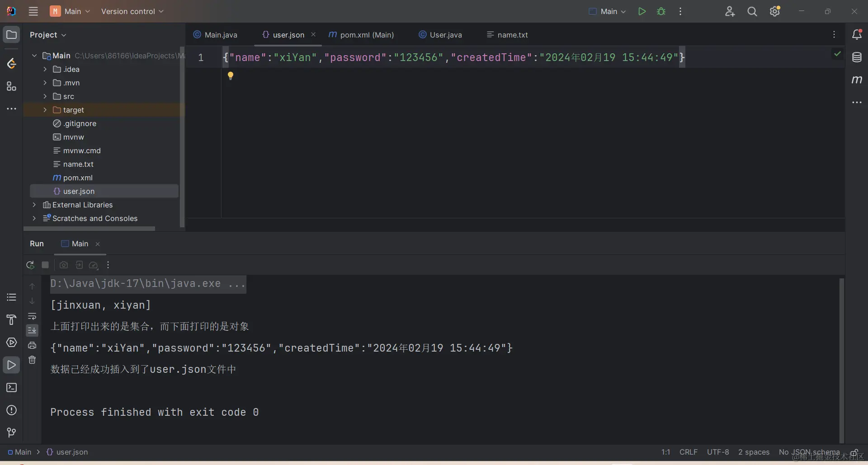Click the UTF-8 encoding in status bar

pyautogui.click(x=718, y=452)
